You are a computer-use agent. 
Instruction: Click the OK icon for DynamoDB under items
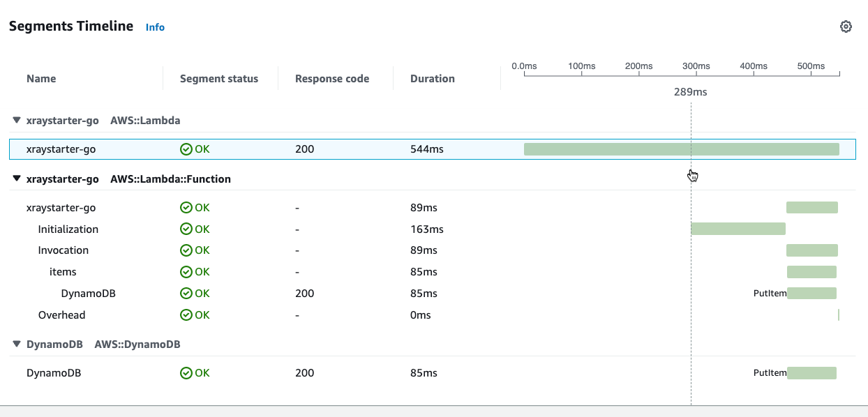186,293
